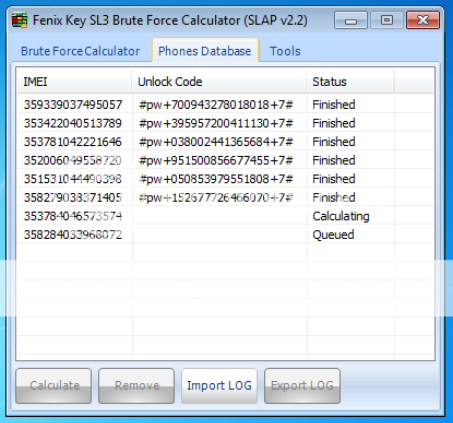
Task: Click unlock code #pw+700943278018018+7#
Action: [x=216, y=105]
